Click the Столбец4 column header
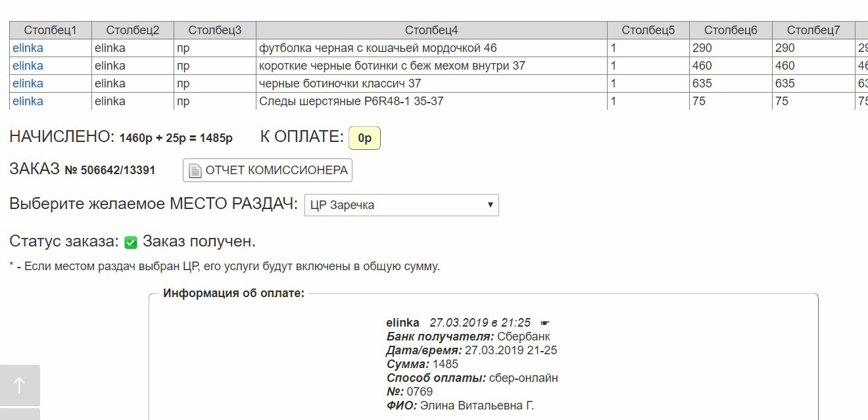Screen dimensions: 868x420 431,30
